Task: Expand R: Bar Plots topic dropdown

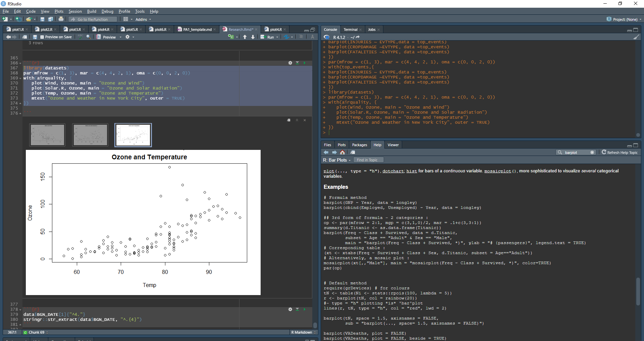Action: tap(337, 160)
